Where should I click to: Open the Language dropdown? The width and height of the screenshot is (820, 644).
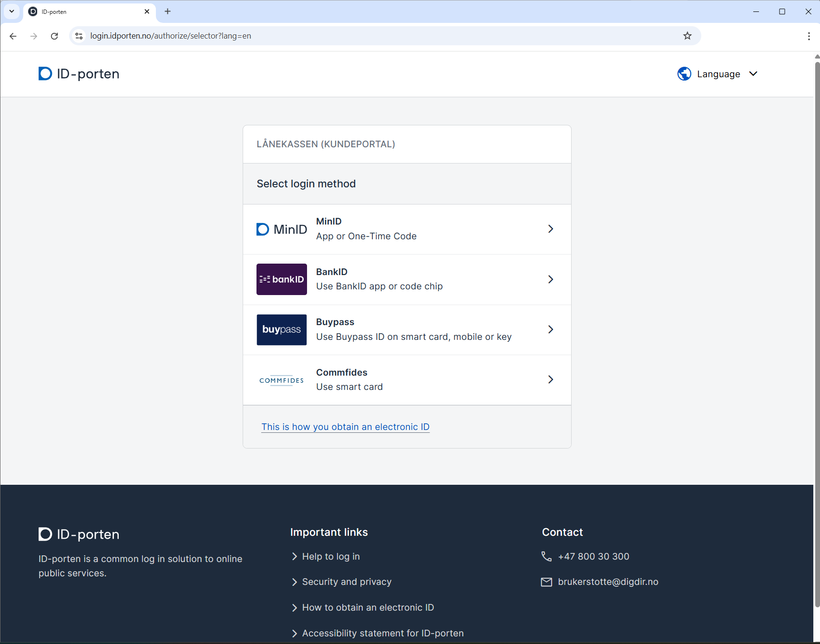pyautogui.click(x=719, y=74)
